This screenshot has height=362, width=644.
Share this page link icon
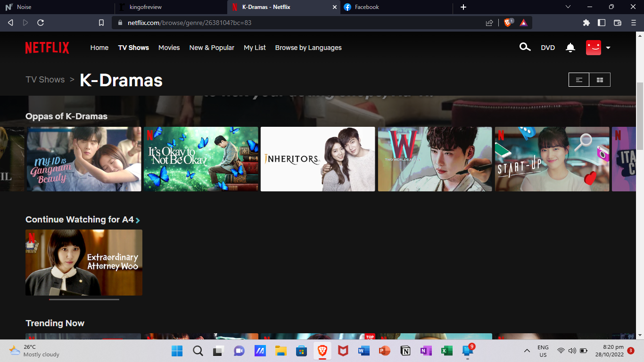click(489, 23)
